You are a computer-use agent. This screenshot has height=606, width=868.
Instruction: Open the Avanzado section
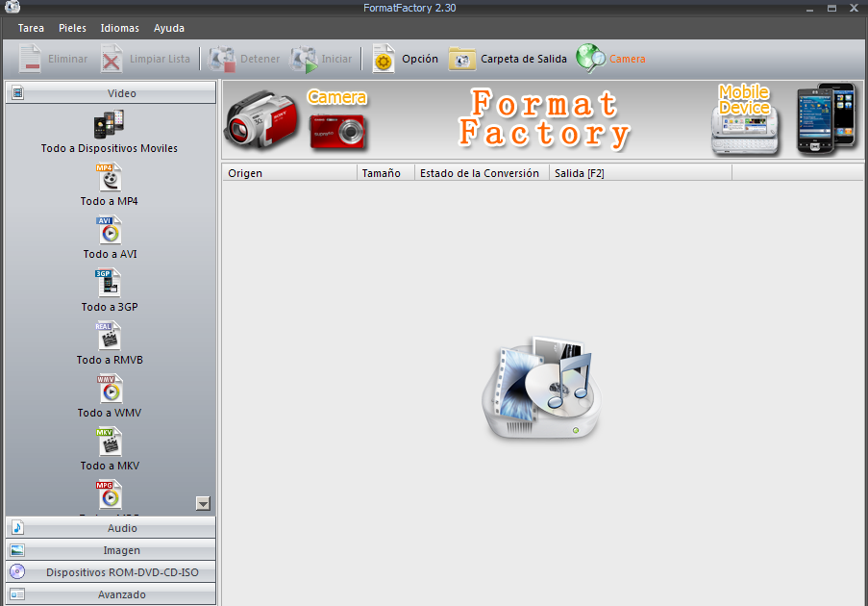111,593
